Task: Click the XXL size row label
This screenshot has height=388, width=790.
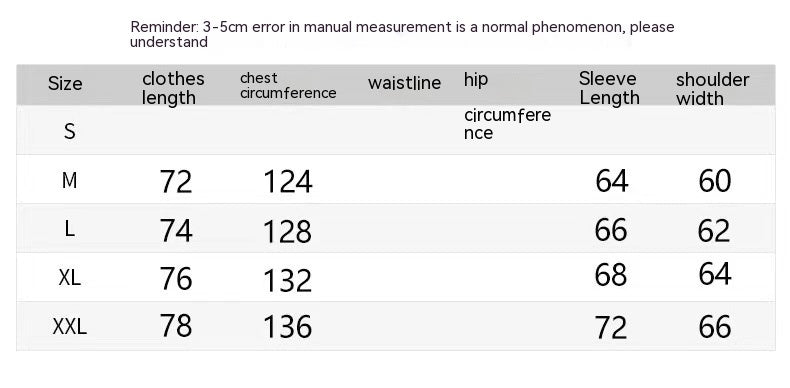Action: click(70, 327)
